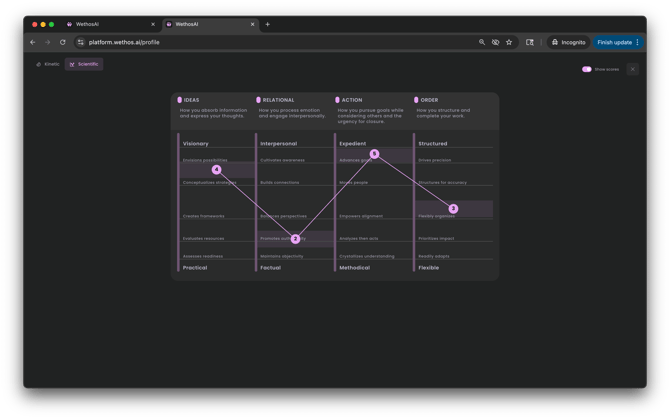This screenshot has width=670, height=419.
Task: Go back with the browser back arrow
Action: point(32,42)
